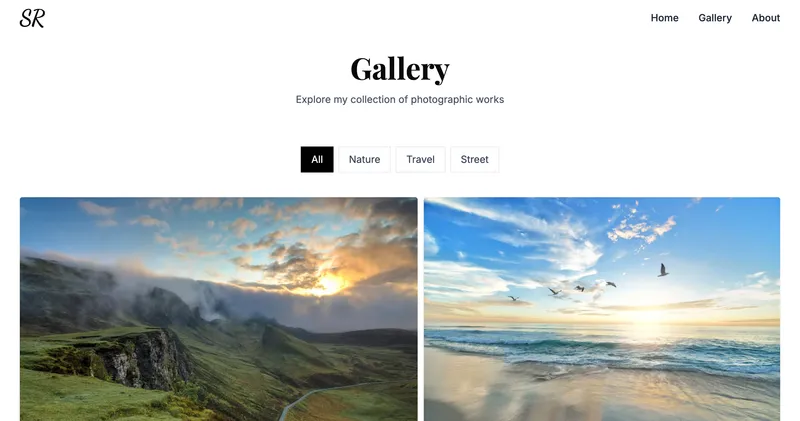Filter photos by Nature
Screen dimensions: 800x421
point(364,159)
